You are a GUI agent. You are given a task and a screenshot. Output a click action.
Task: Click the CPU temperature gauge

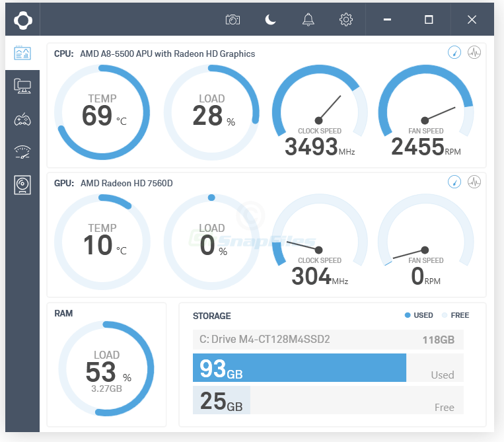(102, 112)
